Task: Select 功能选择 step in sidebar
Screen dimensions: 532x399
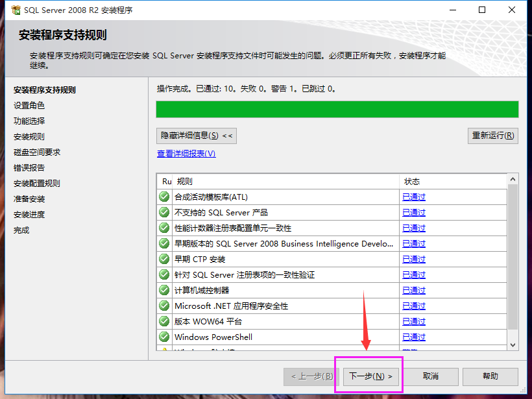Action: coord(29,121)
